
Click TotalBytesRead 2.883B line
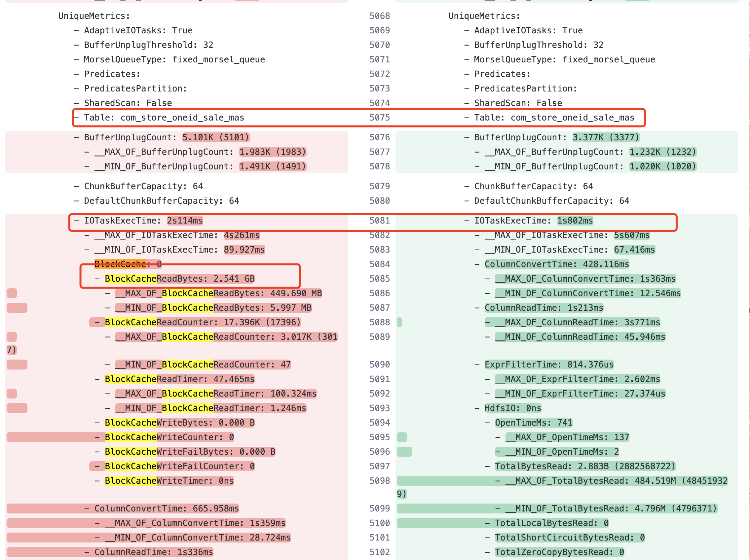point(585,466)
